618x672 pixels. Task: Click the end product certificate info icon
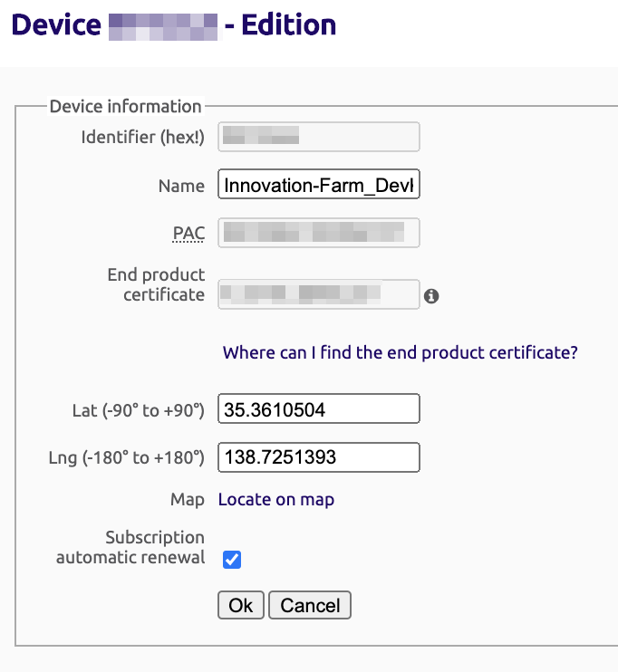click(x=431, y=296)
